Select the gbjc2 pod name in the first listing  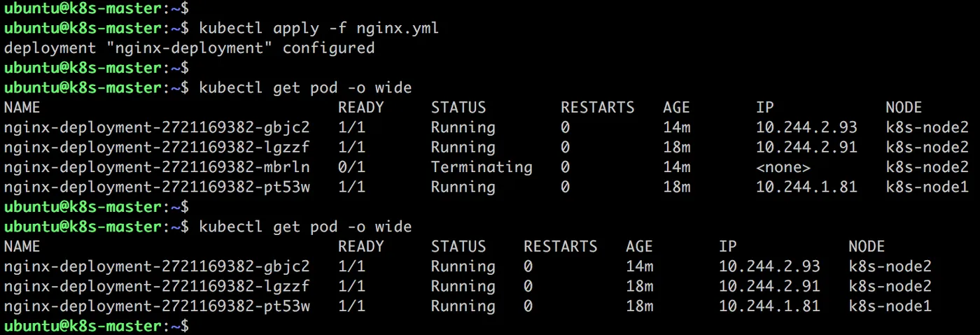tap(156, 127)
